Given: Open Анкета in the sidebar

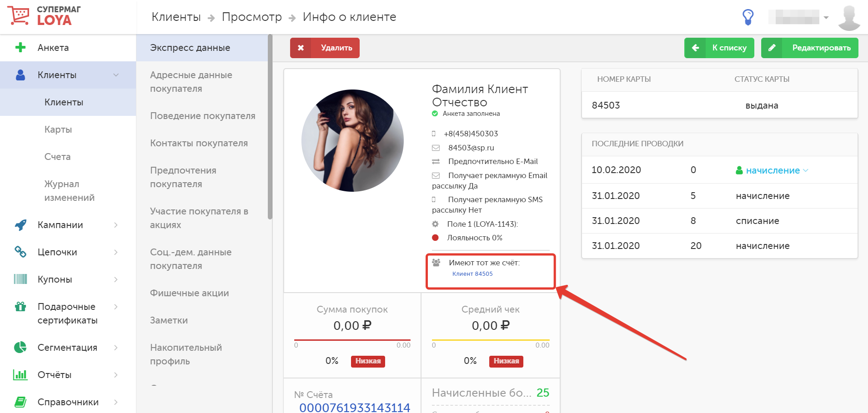Looking at the screenshot, I should pos(68,48).
